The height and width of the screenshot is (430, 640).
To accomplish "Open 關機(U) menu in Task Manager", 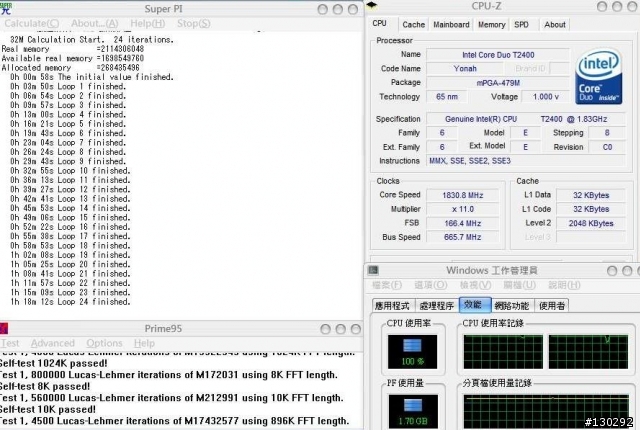I will point(520,285).
